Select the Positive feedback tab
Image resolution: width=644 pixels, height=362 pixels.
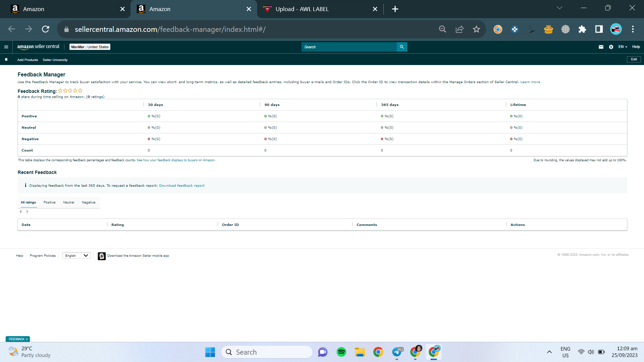49,202
